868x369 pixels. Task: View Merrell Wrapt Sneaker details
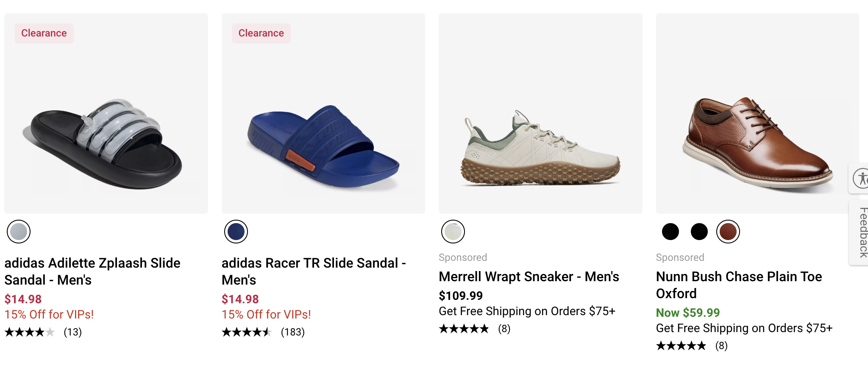pos(529,277)
